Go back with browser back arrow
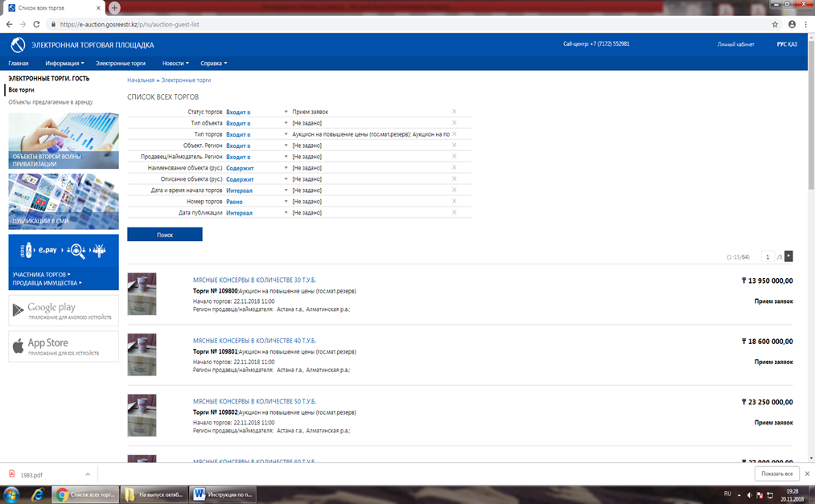 tap(10, 24)
